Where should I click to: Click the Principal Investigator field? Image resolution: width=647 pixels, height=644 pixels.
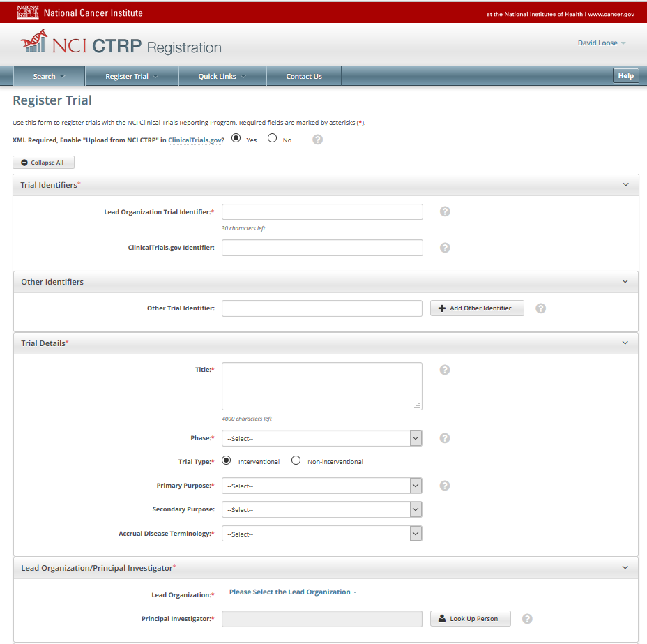[322, 619]
